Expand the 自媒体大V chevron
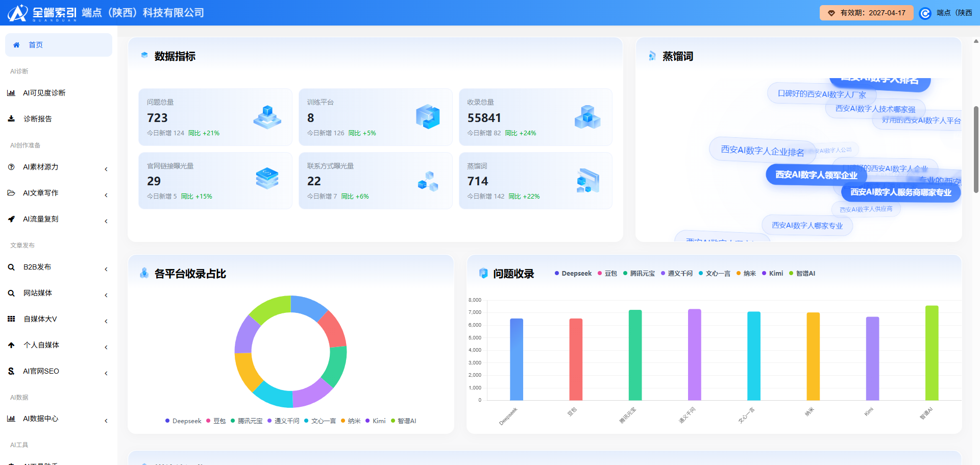 (106, 321)
